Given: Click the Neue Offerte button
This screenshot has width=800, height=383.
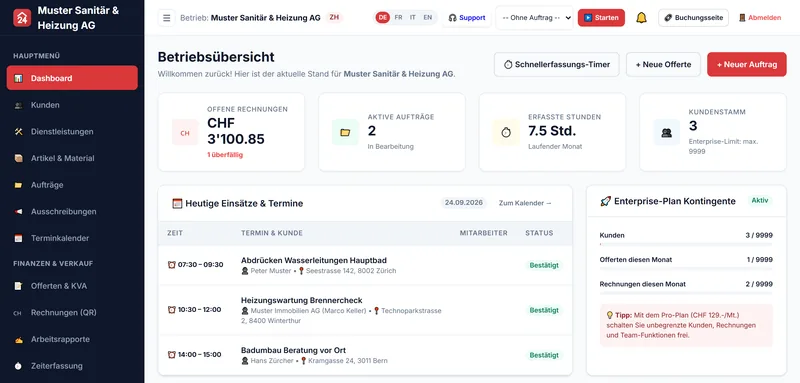Looking at the screenshot, I should pos(663,65).
